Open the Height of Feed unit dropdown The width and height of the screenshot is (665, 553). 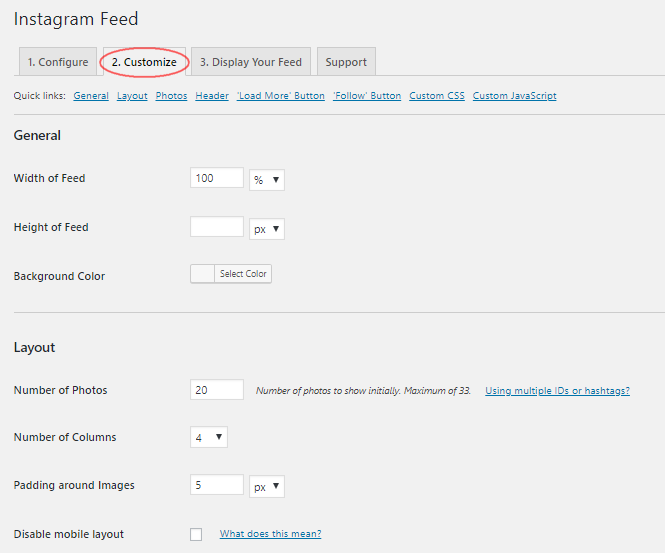tap(267, 229)
